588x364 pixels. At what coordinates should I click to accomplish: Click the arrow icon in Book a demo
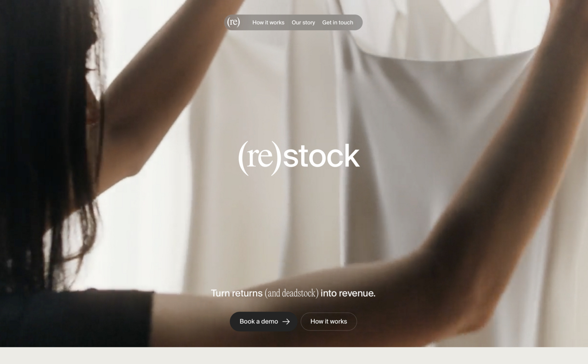(x=286, y=321)
